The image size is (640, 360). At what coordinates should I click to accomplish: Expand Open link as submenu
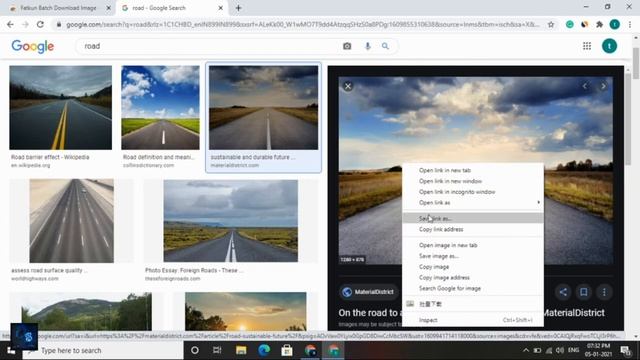pos(473,202)
